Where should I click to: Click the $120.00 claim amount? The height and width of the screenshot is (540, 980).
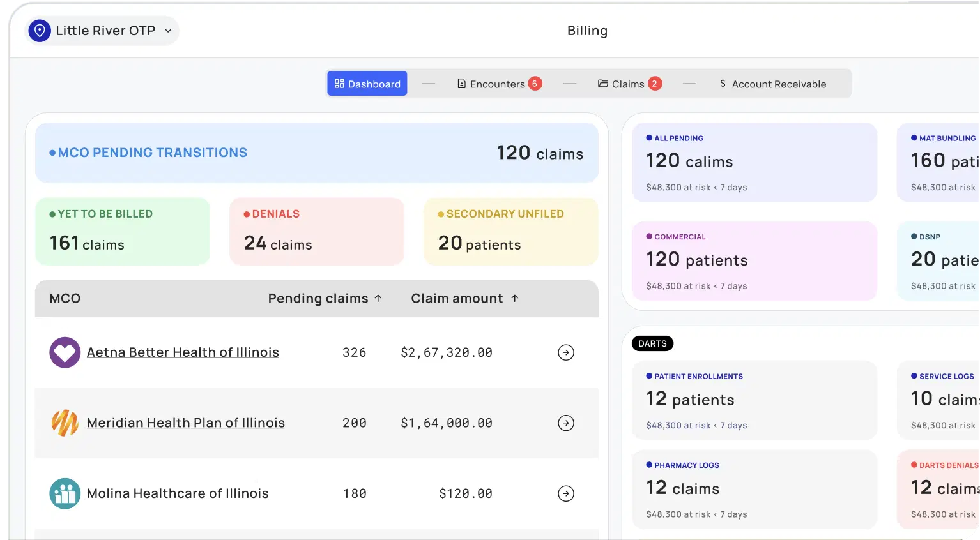click(466, 493)
